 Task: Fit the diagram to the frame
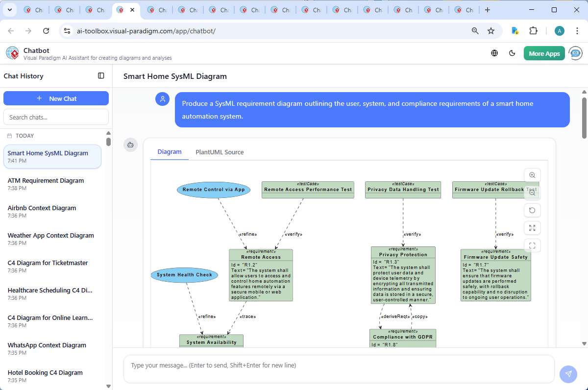pyautogui.click(x=532, y=245)
